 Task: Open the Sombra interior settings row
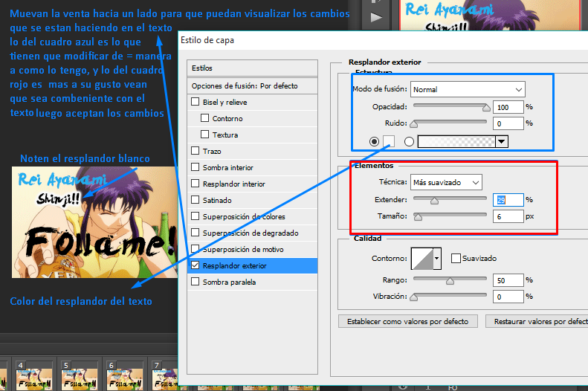pyautogui.click(x=253, y=167)
